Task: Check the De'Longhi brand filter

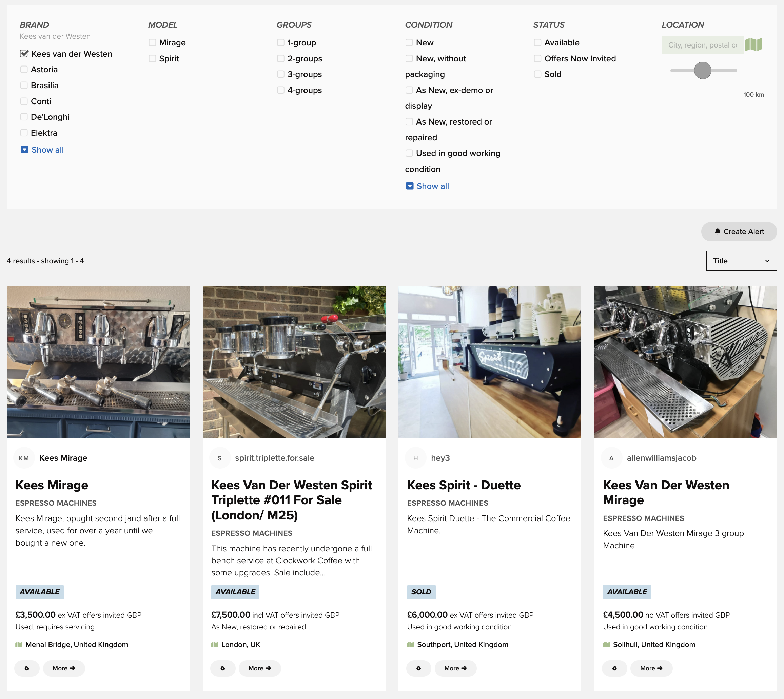Action: pyautogui.click(x=24, y=117)
